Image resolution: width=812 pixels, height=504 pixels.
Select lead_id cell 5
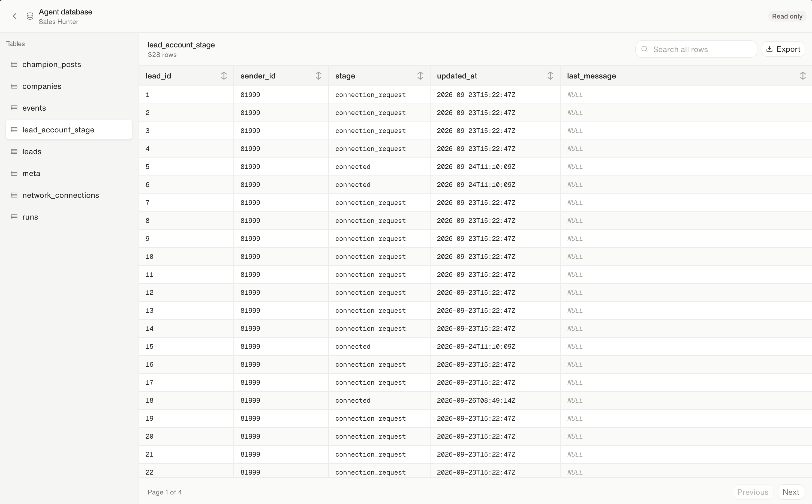186,167
